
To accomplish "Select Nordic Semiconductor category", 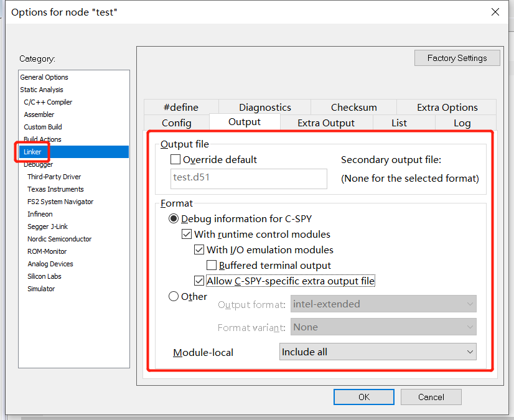I will (74, 239).
